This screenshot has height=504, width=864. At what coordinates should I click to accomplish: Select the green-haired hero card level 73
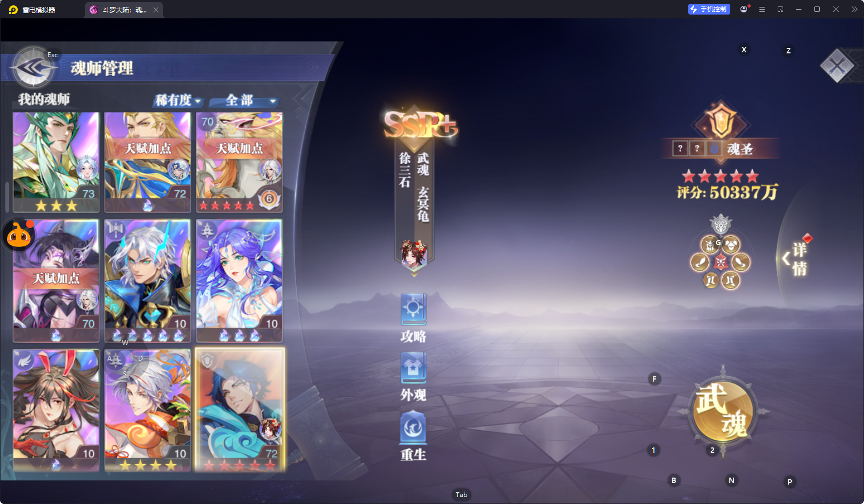pyautogui.click(x=56, y=162)
